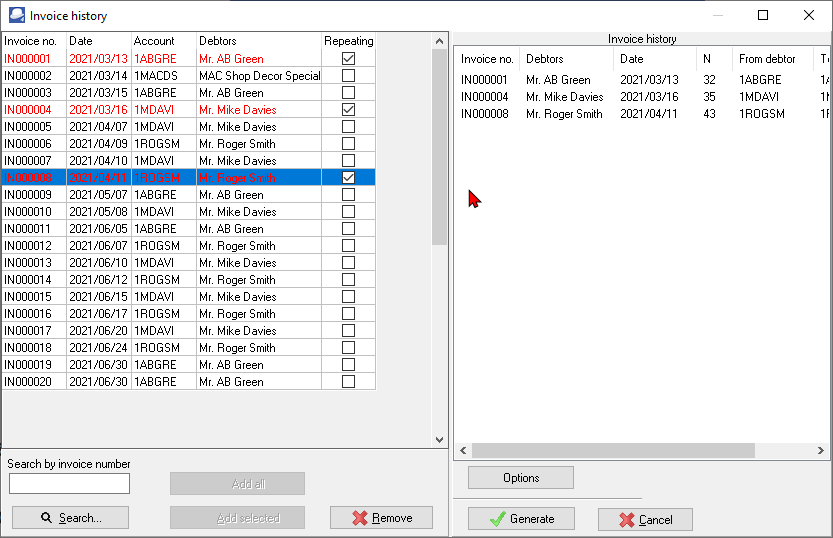The width and height of the screenshot is (833, 538).
Task: Close the Invoice history window
Action: click(x=809, y=15)
